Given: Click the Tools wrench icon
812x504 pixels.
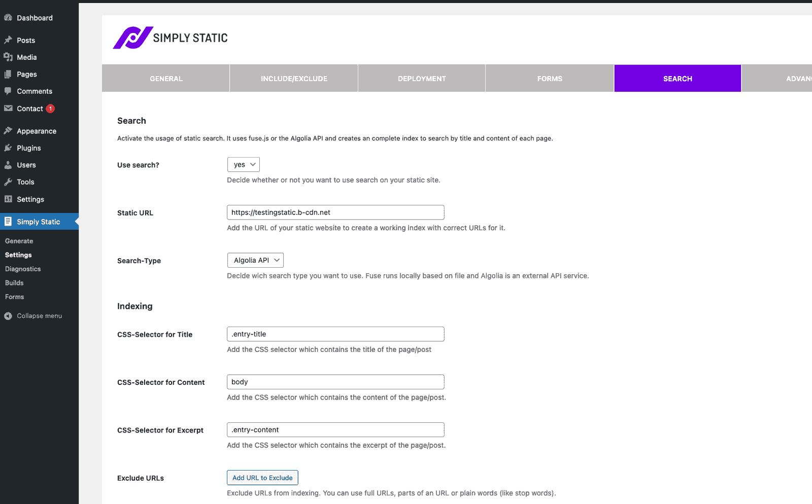Looking at the screenshot, I should tap(8, 182).
